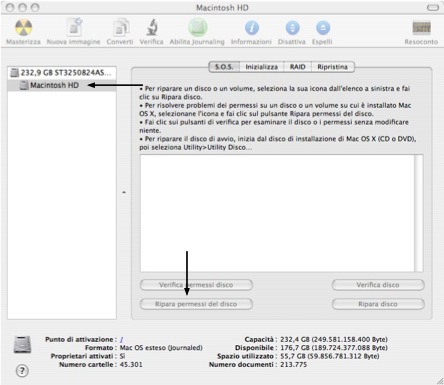Click the Verifica disco button
Viewport: 444px width, 385px height.
point(378,285)
